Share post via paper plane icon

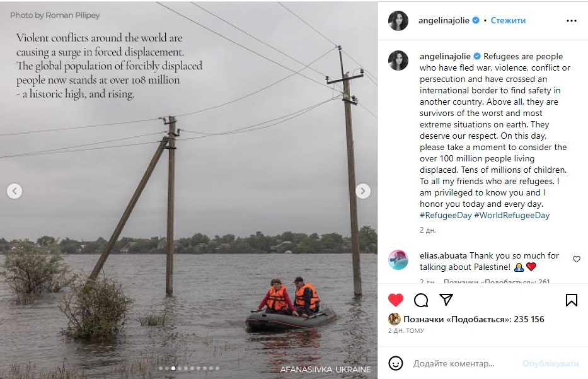tap(446, 300)
